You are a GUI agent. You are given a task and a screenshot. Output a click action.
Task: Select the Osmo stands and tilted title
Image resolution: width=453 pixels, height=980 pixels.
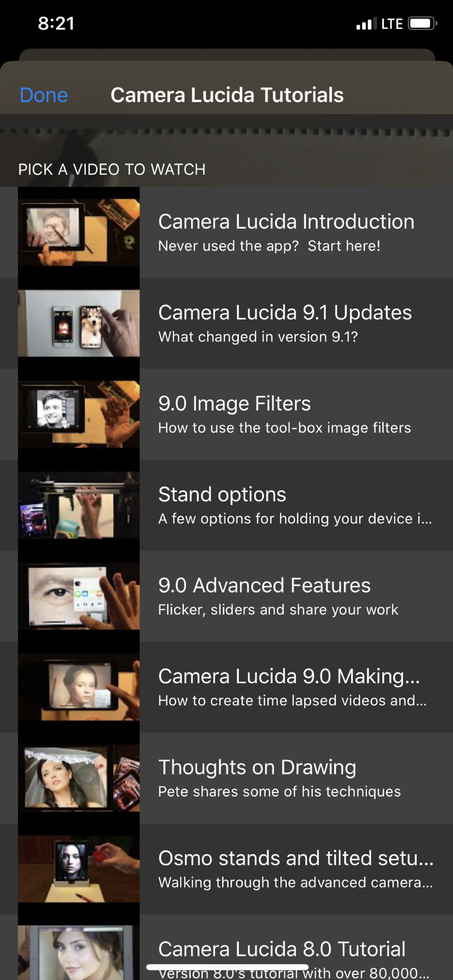click(296, 858)
